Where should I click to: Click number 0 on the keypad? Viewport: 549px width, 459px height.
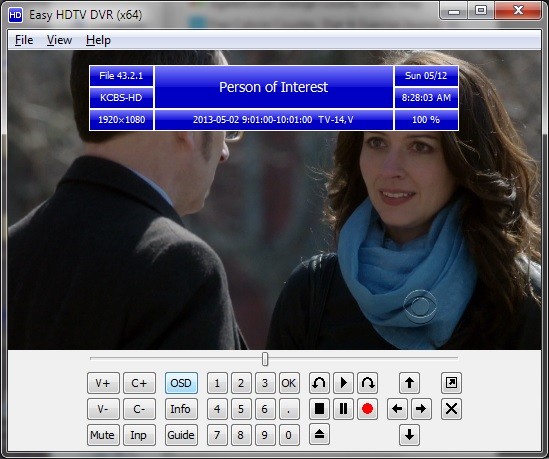click(289, 435)
